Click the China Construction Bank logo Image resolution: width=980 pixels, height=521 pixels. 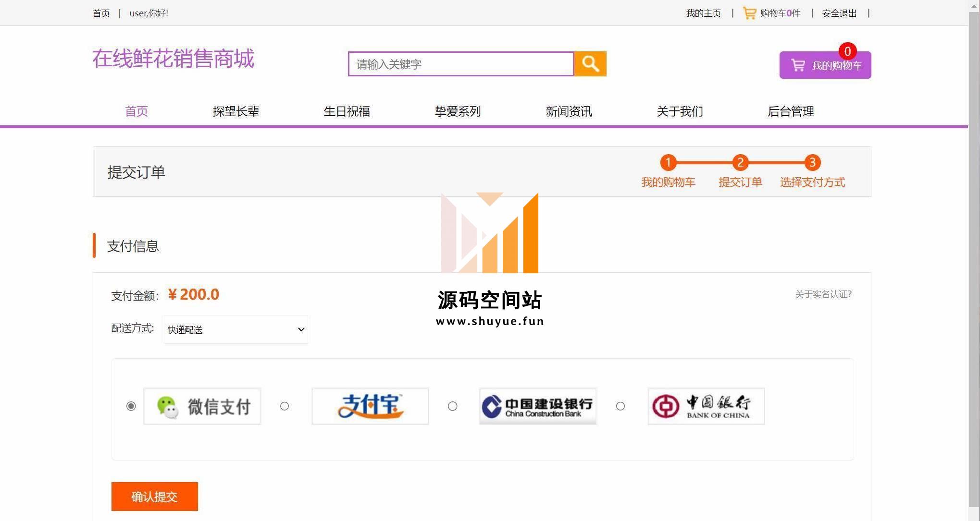click(538, 406)
